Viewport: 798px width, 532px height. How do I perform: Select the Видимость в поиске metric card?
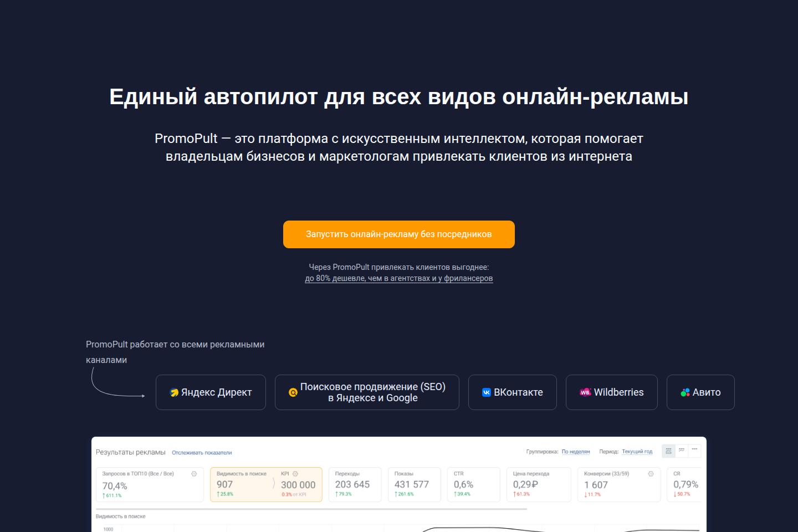coord(266,484)
